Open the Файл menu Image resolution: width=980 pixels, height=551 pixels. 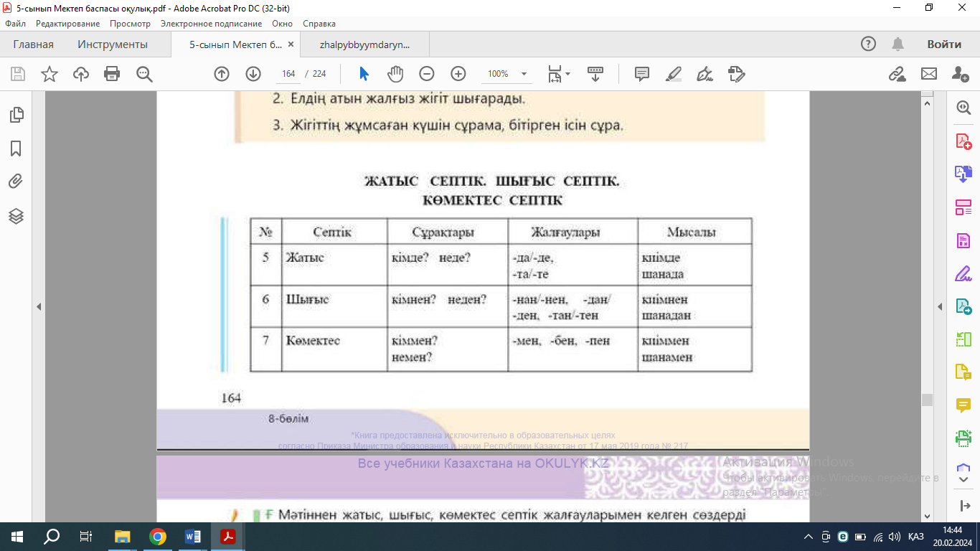click(15, 24)
